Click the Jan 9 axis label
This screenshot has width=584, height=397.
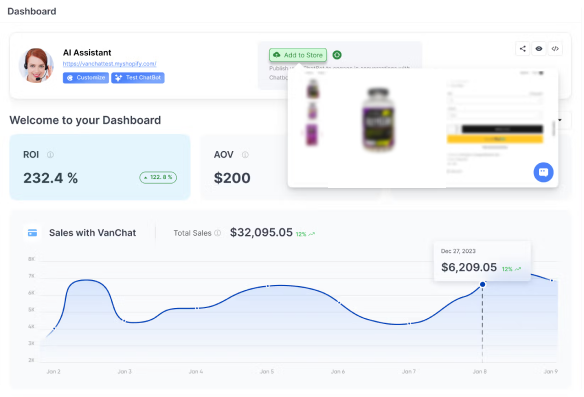pyautogui.click(x=551, y=372)
